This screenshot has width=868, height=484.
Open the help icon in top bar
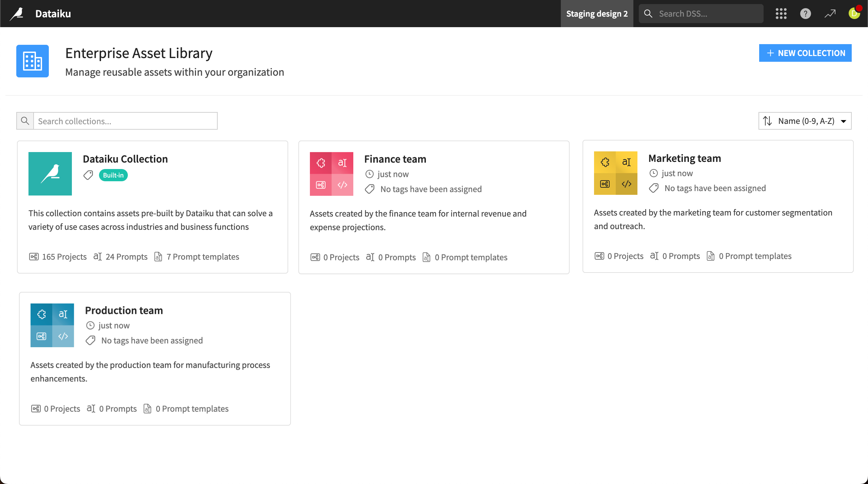tap(805, 14)
